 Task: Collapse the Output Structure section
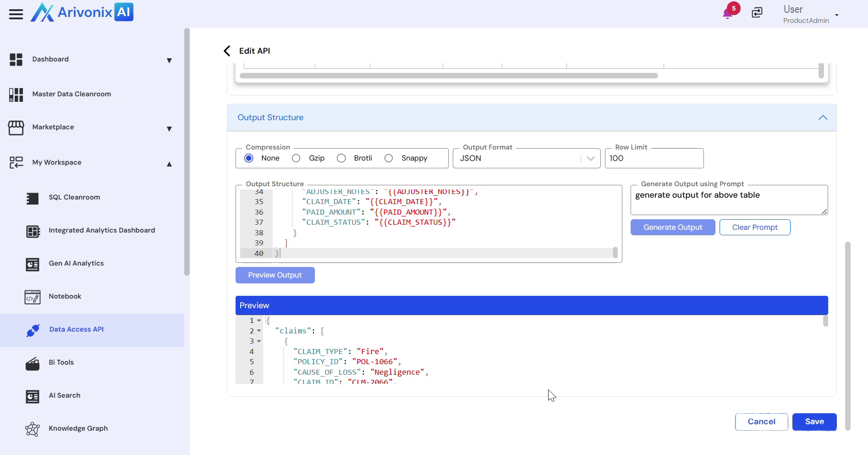tap(823, 118)
